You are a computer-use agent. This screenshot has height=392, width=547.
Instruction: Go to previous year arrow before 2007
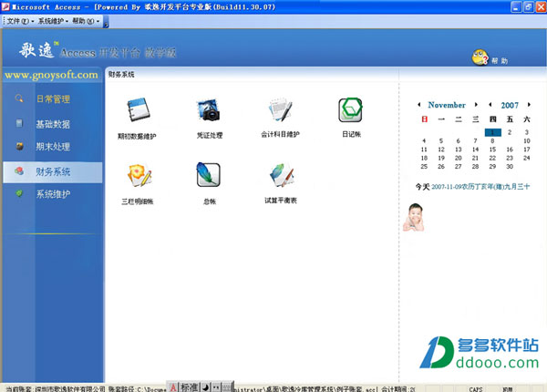(x=490, y=104)
